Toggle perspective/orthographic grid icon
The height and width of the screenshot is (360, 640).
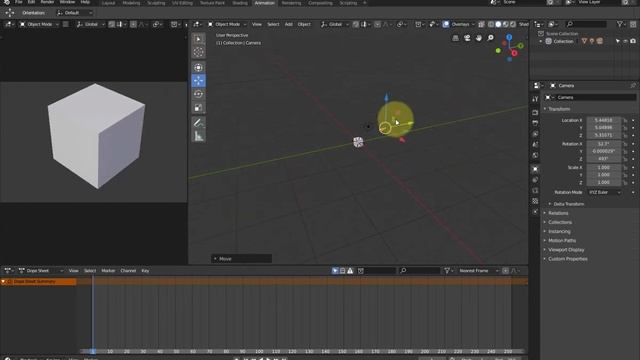(456, 38)
